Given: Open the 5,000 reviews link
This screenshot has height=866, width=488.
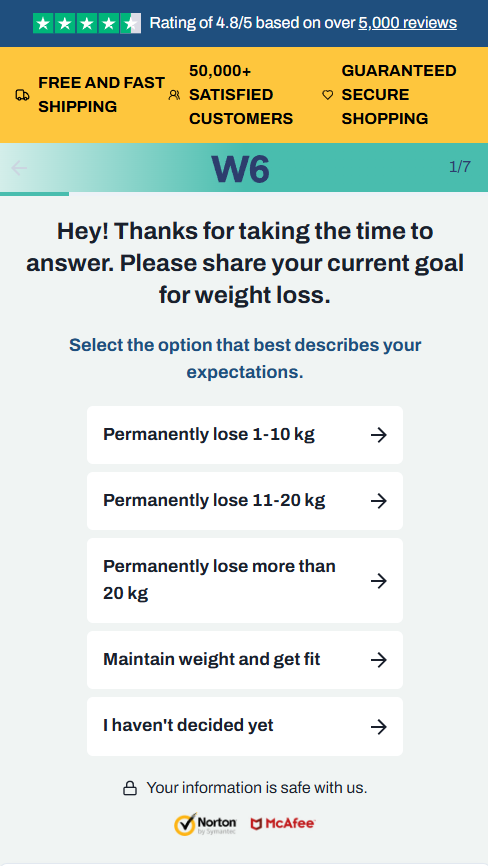Looking at the screenshot, I should point(407,23).
